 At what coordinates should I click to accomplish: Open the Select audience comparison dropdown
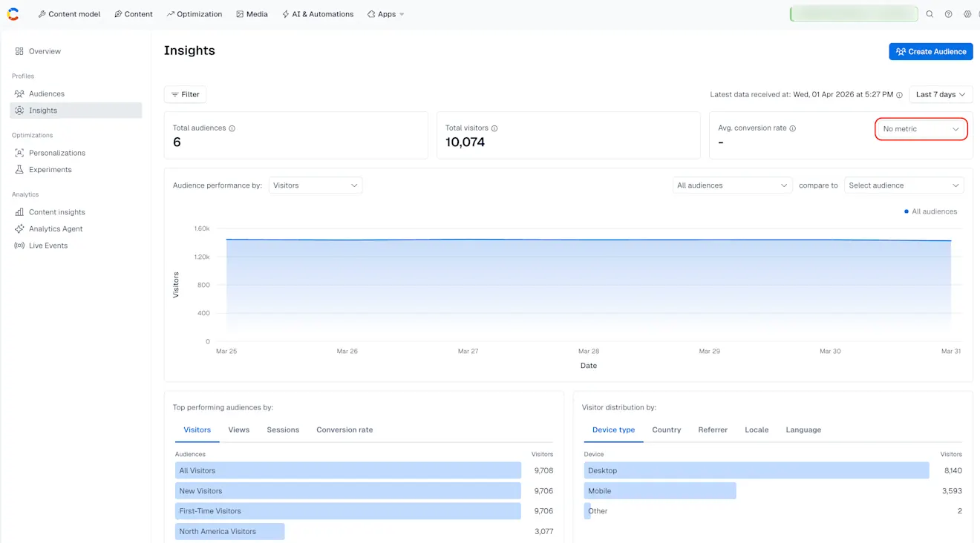click(x=904, y=185)
